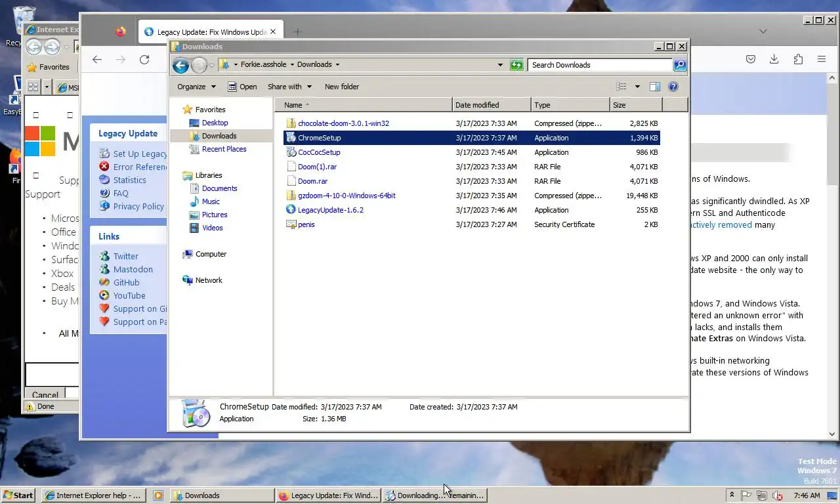
Task: Click Firefox reload page icon
Action: [144, 59]
